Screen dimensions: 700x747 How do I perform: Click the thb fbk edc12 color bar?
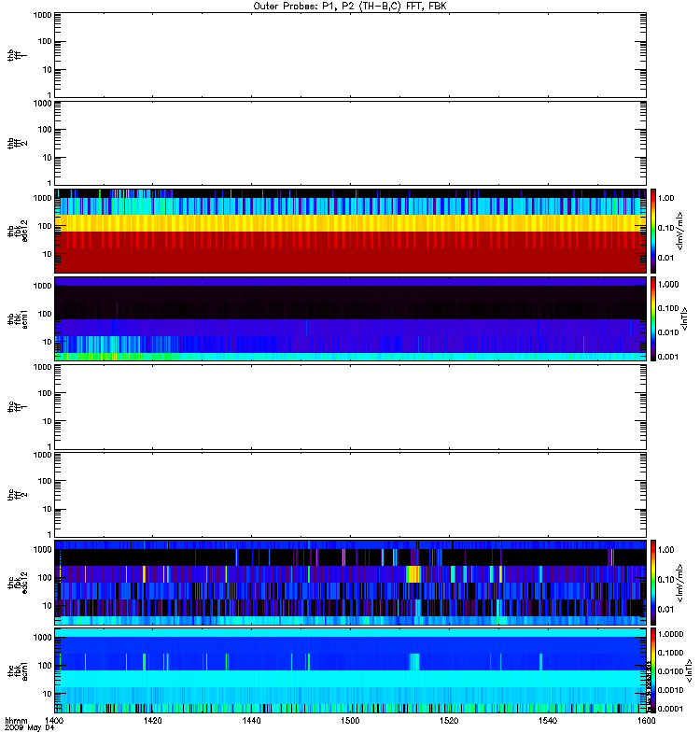pos(653,231)
